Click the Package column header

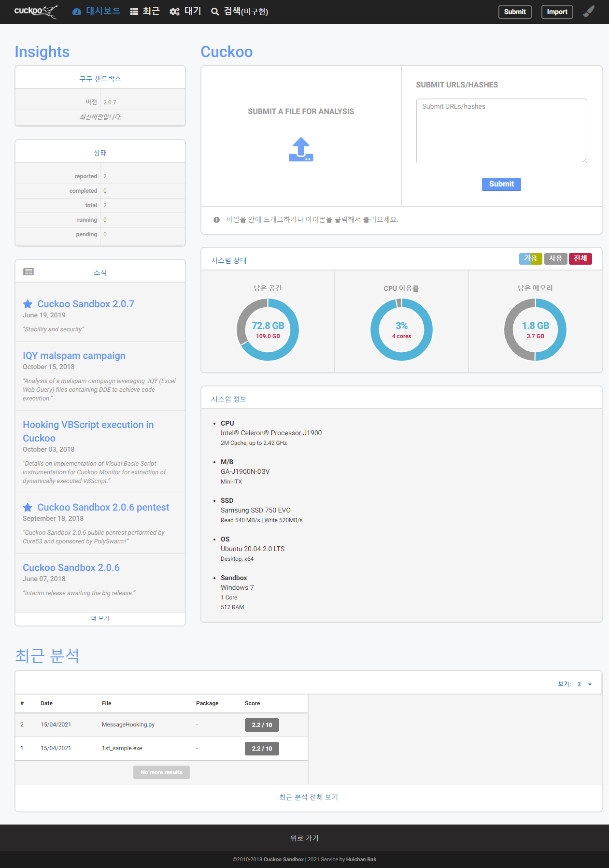(207, 703)
